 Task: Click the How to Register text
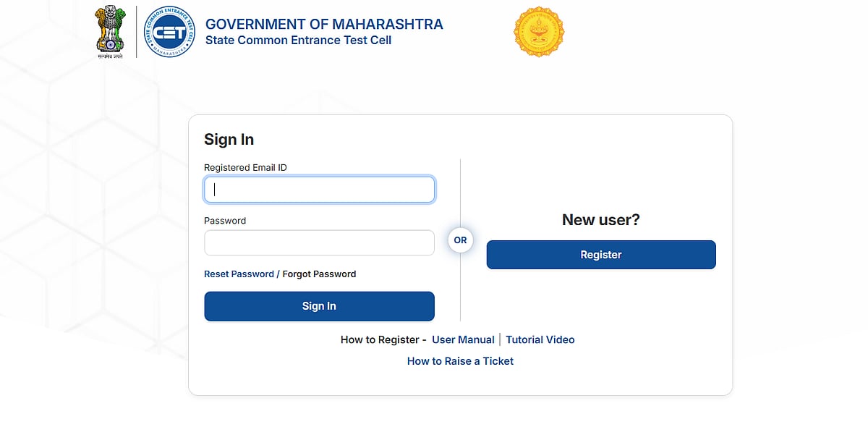tap(380, 339)
